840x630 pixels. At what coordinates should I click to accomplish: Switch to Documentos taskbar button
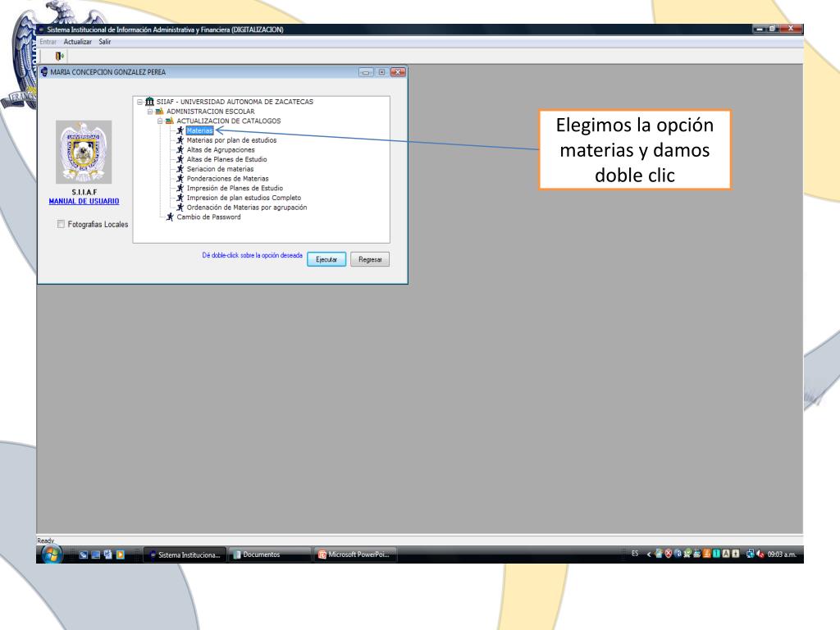click(x=269, y=555)
